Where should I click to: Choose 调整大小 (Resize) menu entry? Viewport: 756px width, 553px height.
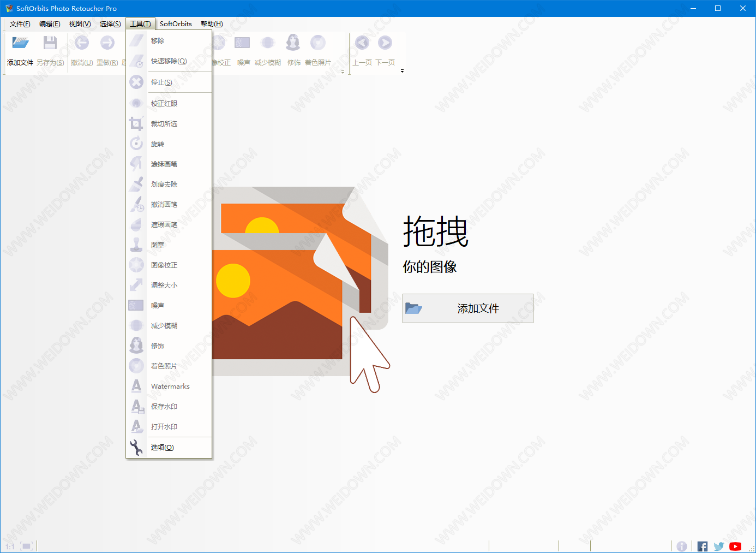click(x=169, y=286)
